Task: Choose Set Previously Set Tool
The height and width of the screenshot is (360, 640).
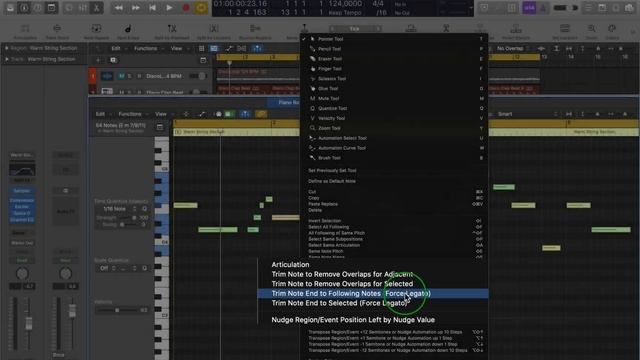Action: pyautogui.click(x=394, y=170)
